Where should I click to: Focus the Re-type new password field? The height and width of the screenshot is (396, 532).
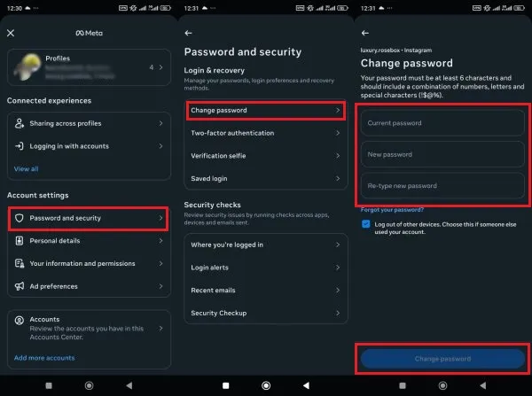pos(442,186)
